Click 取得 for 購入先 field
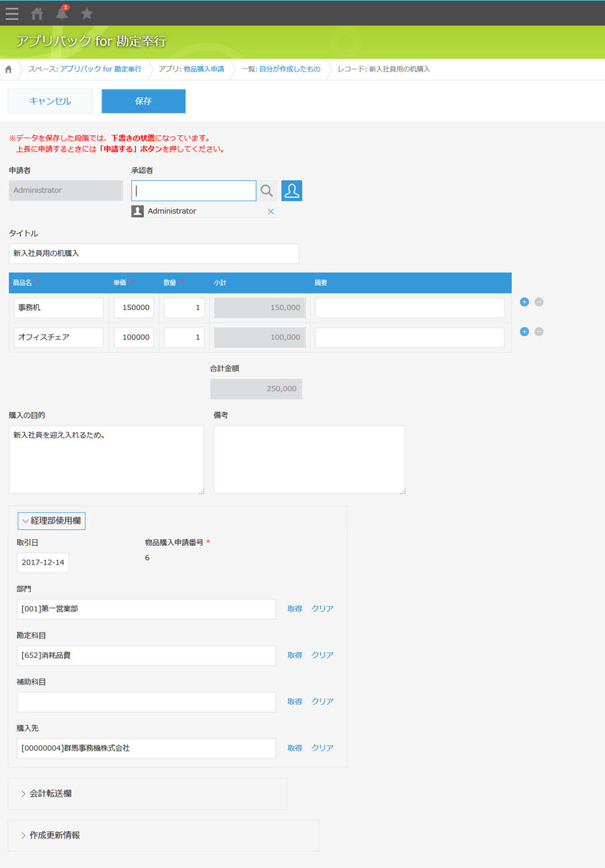Image resolution: width=605 pixels, height=868 pixels. (x=295, y=748)
